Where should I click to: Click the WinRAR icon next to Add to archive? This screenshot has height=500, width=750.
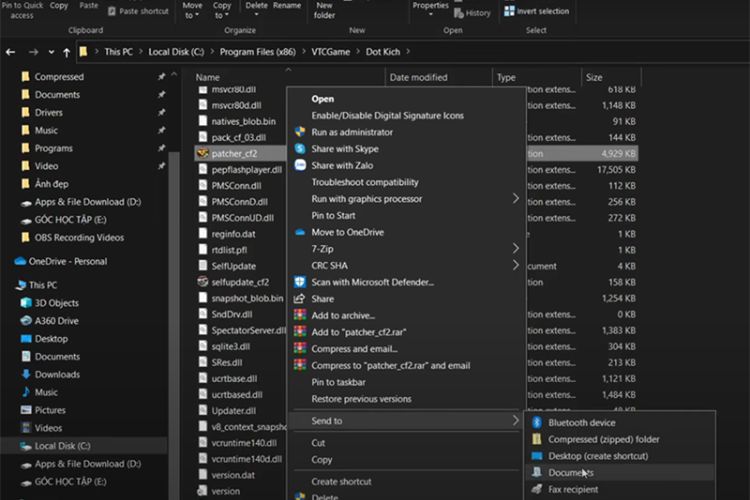coord(300,315)
